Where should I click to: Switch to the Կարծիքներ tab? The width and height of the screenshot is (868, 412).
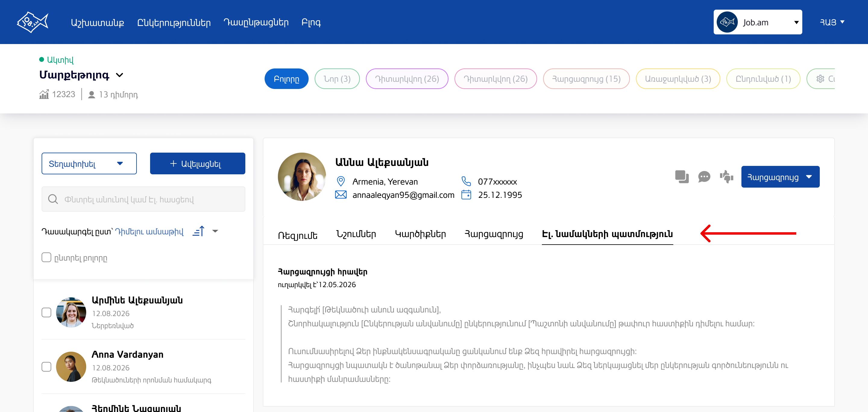point(420,234)
